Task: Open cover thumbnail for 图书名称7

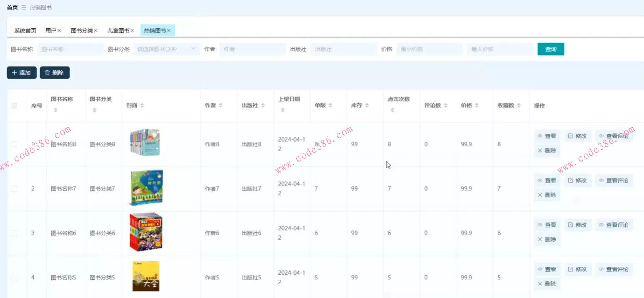Action: click(145, 188)
